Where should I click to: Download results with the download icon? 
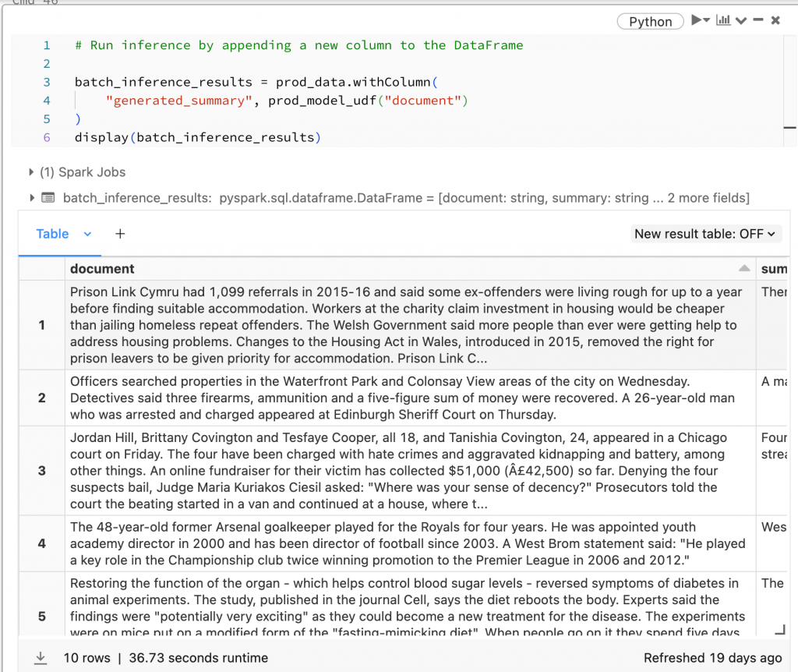41,658
